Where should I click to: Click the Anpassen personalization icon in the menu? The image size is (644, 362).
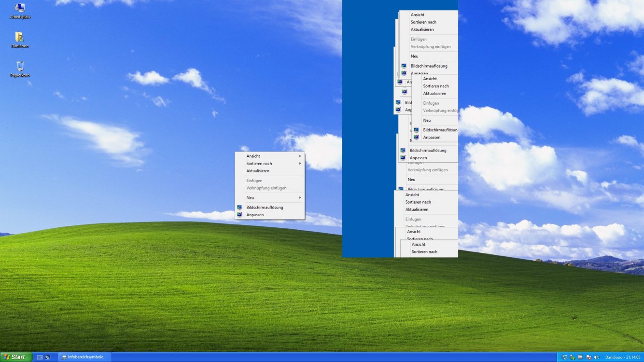[x=239, y=214]
